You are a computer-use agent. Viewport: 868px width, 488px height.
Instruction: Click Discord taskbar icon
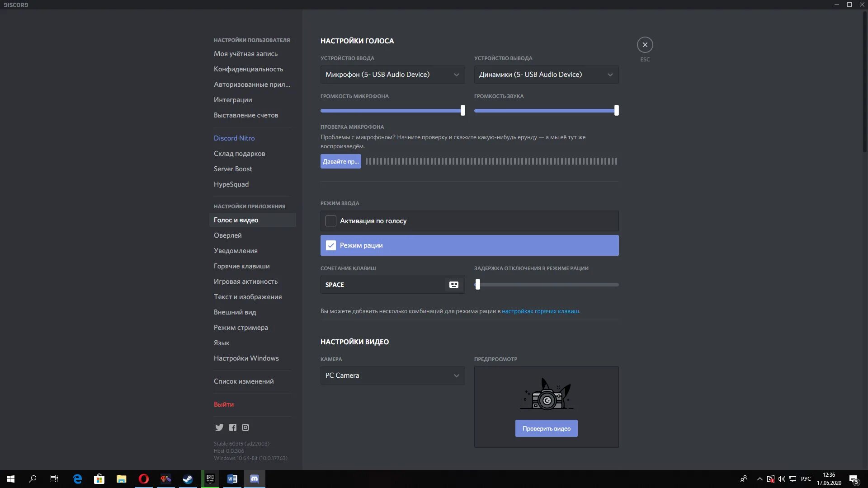tap(254, 479)
